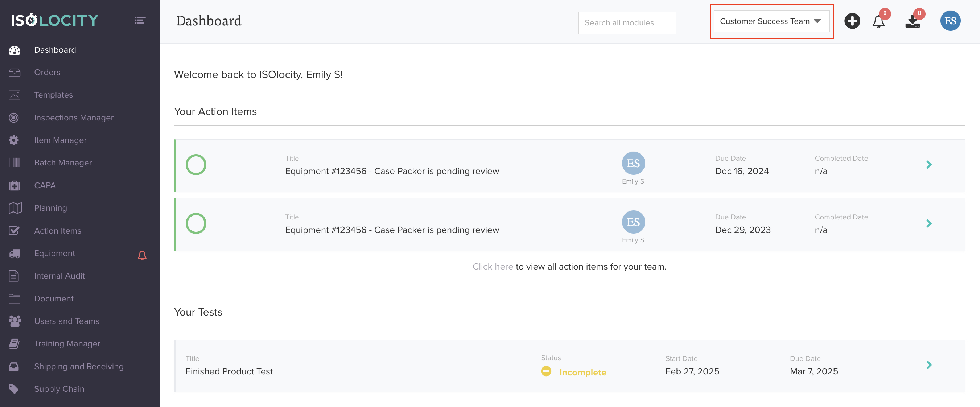Click the Search all modules field
The height and width of the screenshot is (407, 980).
tap(627, 23)
